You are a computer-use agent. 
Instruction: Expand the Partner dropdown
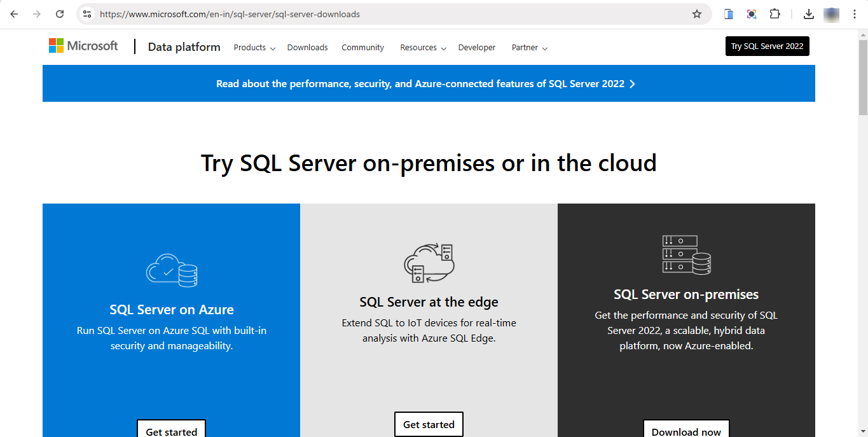coord(528,47)
